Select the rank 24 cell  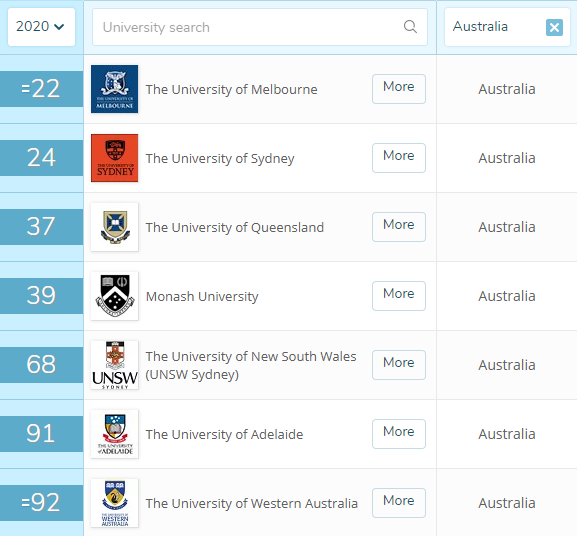coord(41,158)
